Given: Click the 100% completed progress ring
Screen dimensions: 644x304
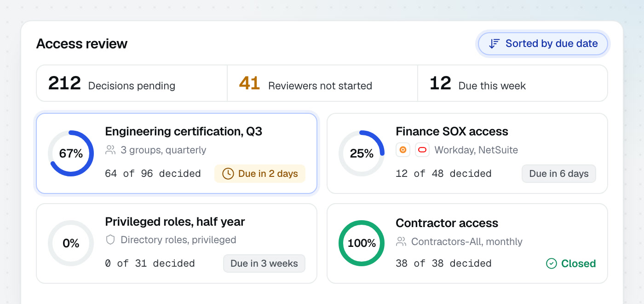Looking at the screenshot, I should [362, 243].
